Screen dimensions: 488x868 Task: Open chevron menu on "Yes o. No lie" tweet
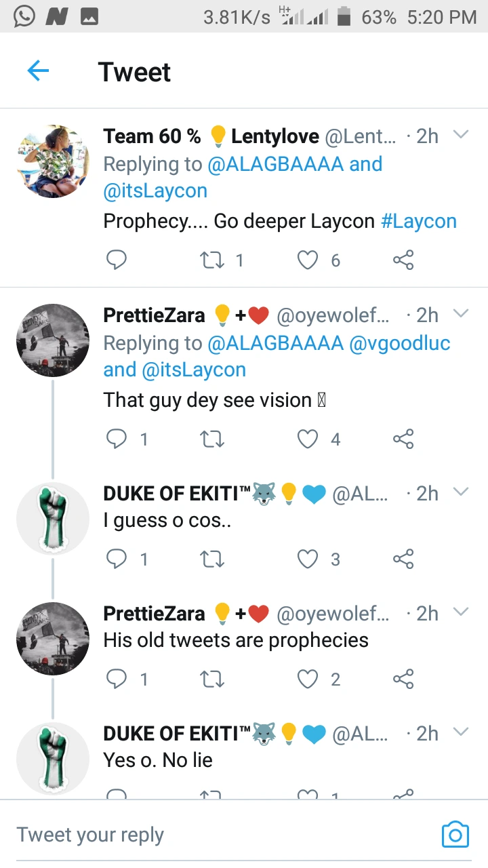[461, 732]
